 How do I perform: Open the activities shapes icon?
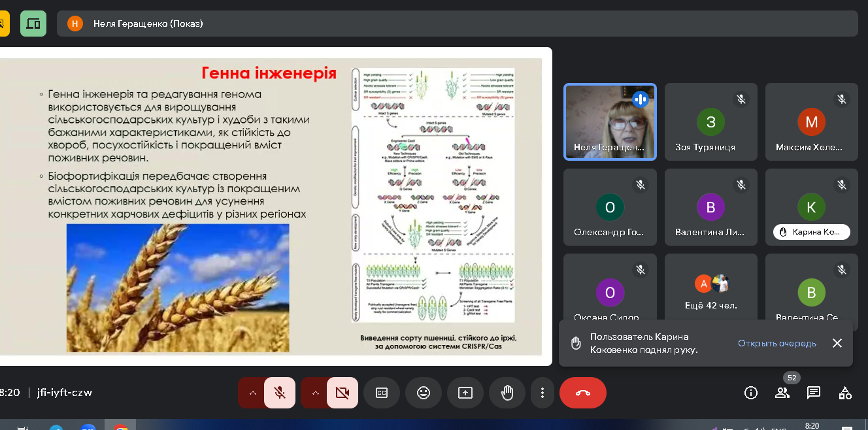(x=845, y=393)
